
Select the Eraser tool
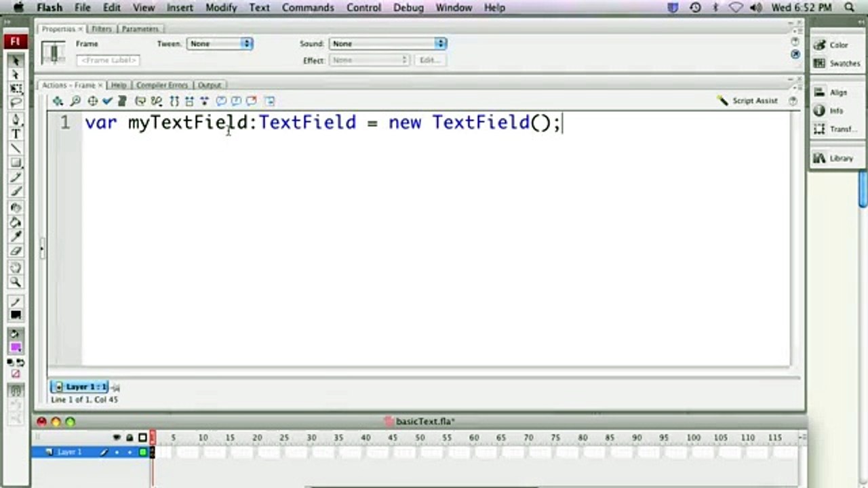point(16,251)
